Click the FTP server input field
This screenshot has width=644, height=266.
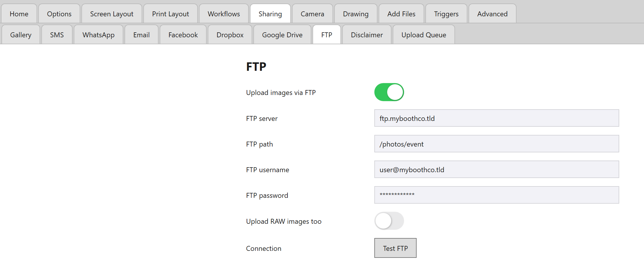(497, 118)
